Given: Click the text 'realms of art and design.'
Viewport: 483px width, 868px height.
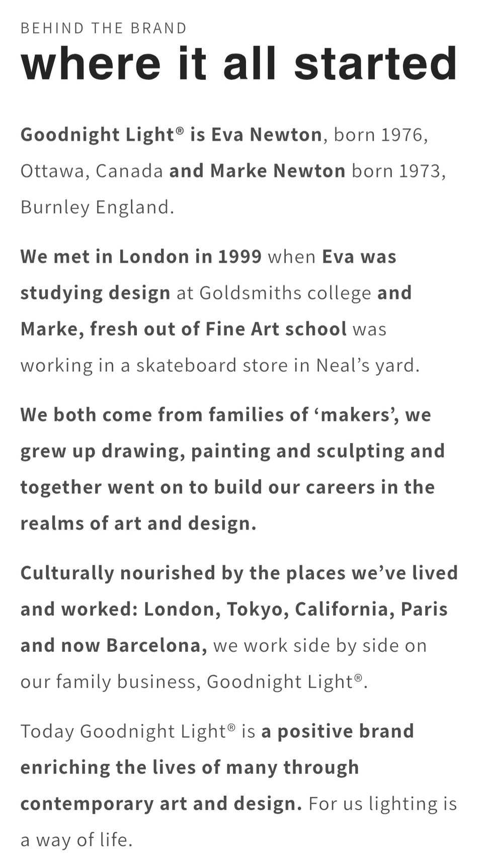Looking at the screenshot, I should 138,524.
